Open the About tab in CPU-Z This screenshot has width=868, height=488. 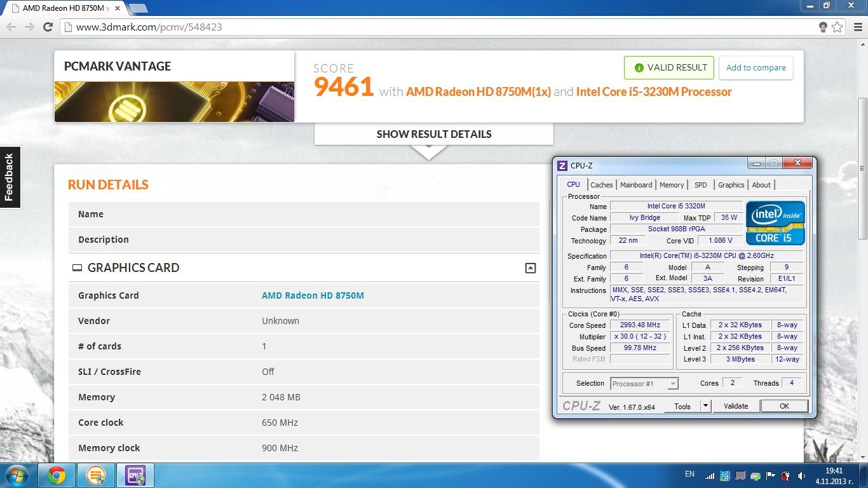761,185
